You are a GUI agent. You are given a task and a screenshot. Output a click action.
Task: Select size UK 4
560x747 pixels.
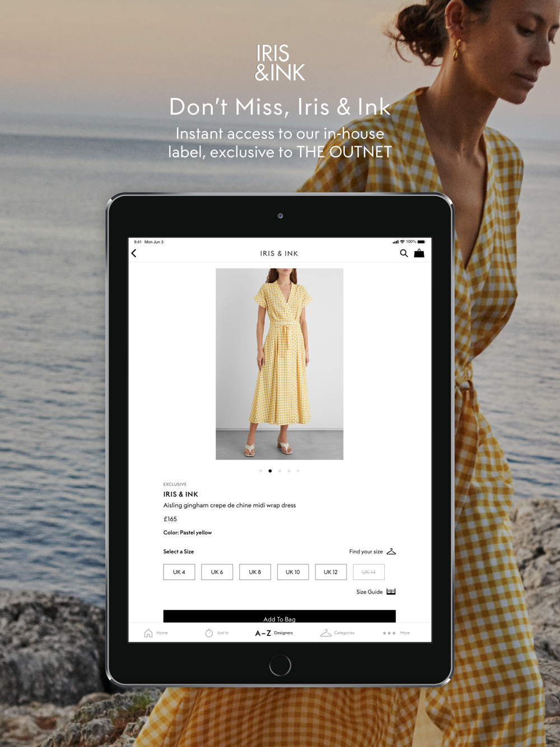tap(179, 572)
